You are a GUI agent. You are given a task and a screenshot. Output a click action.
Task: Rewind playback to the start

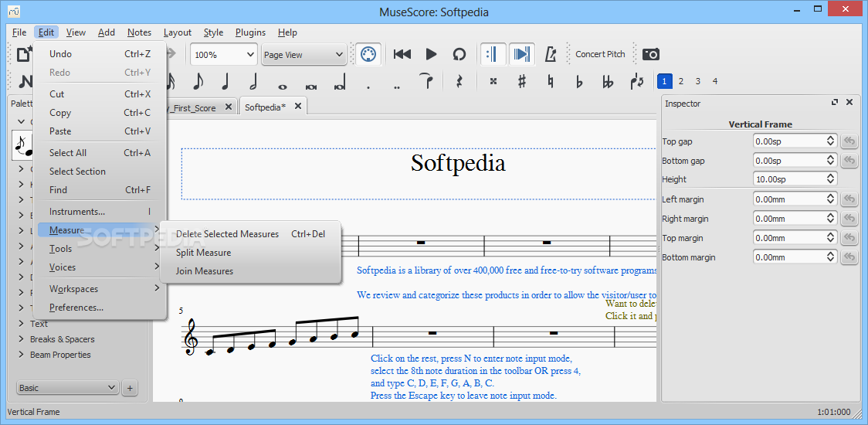[402, 54]
